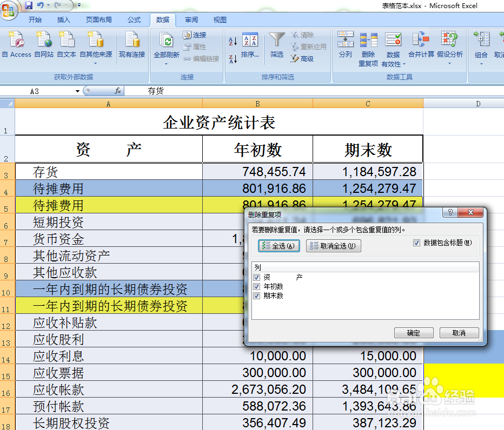Clear the filter (清除)

click(x=302, y=35)
